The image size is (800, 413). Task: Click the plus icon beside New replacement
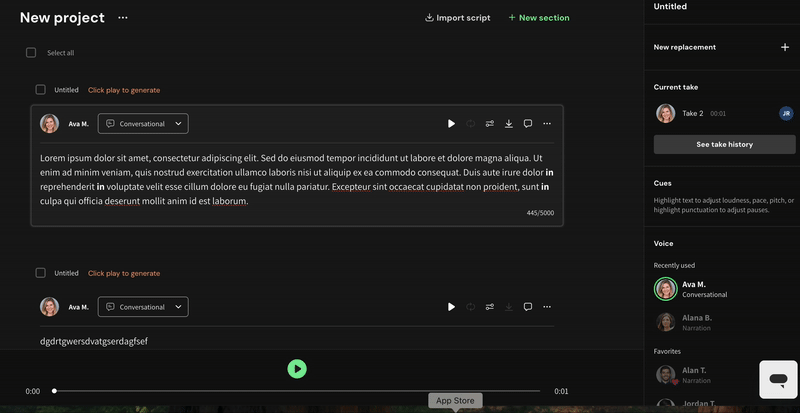(784, 47)
